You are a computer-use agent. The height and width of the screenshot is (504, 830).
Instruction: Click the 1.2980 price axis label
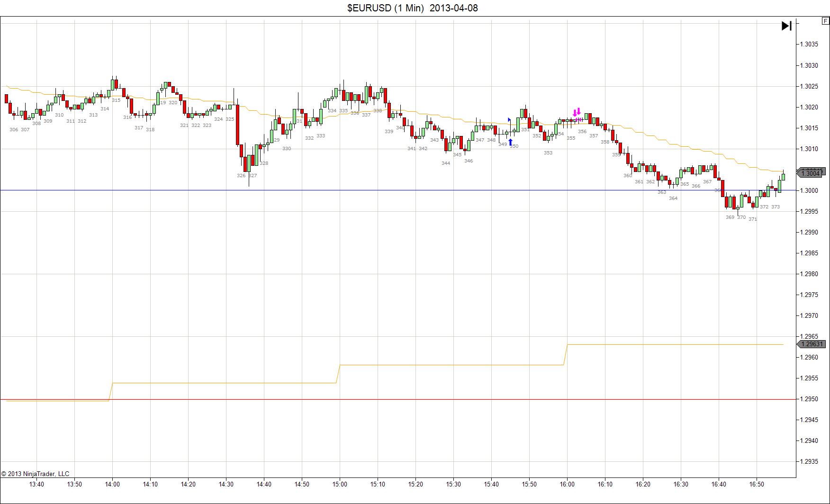click(x=809, y=274)
